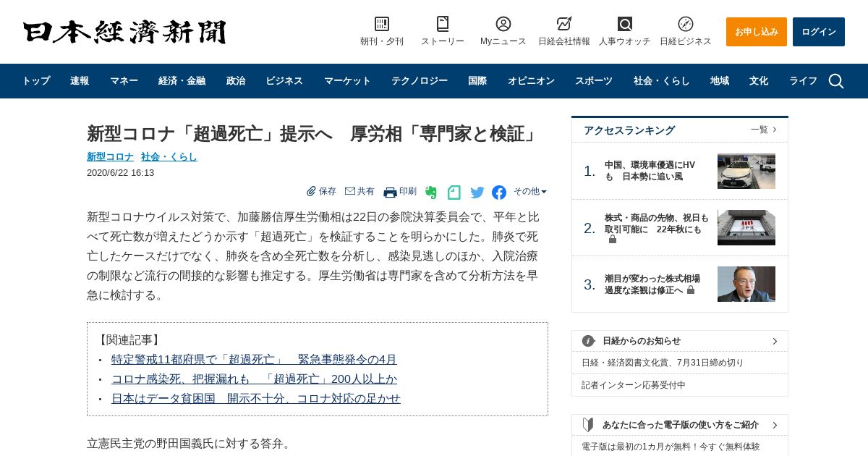868x456 pixels.
Task: Share the article on Twitter
Action: pos(477,193)
